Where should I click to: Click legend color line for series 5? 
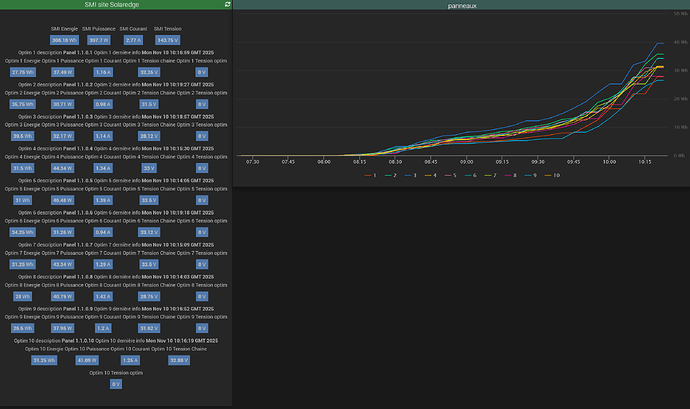447,174
